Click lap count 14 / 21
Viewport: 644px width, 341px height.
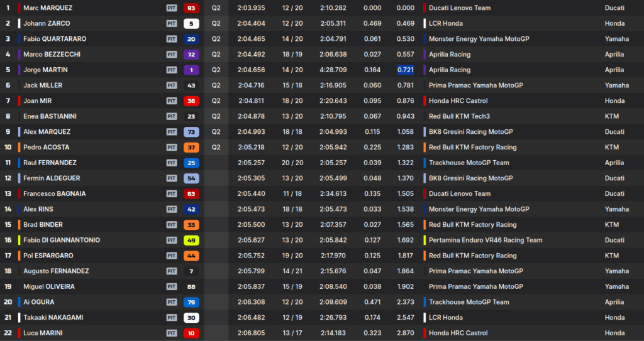292,271
